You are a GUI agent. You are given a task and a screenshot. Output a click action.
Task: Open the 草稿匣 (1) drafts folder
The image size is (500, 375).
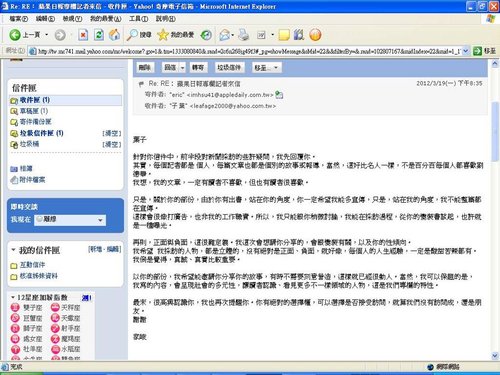33,111
